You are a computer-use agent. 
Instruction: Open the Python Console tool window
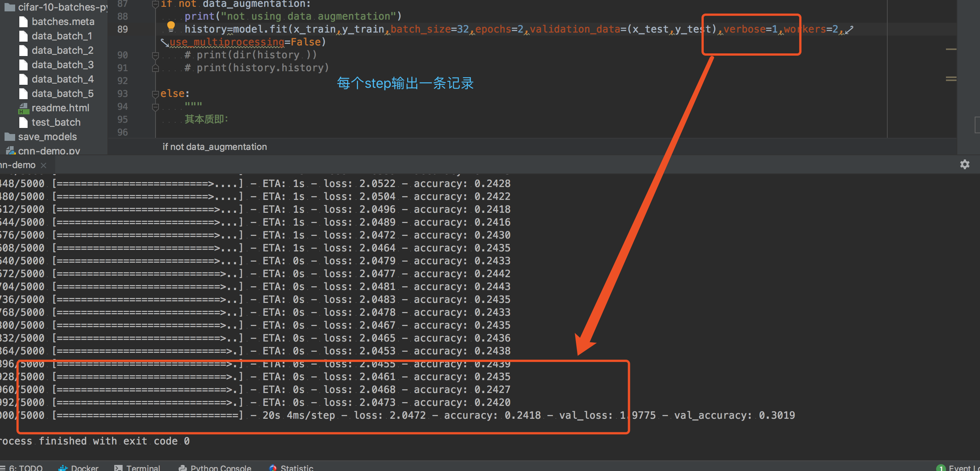point(220,468)
